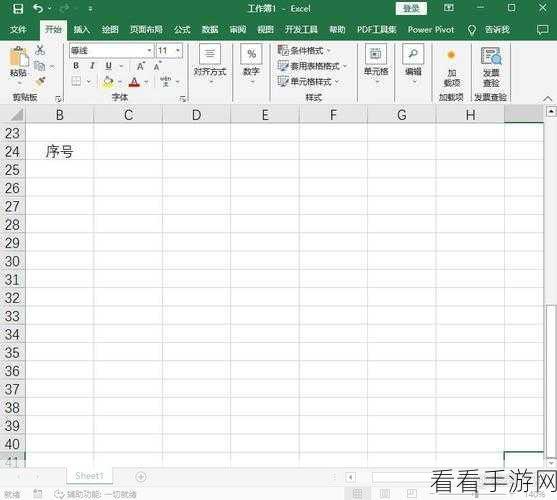
Task: Switch to the 公式 tab
Action: coord(182,29)
